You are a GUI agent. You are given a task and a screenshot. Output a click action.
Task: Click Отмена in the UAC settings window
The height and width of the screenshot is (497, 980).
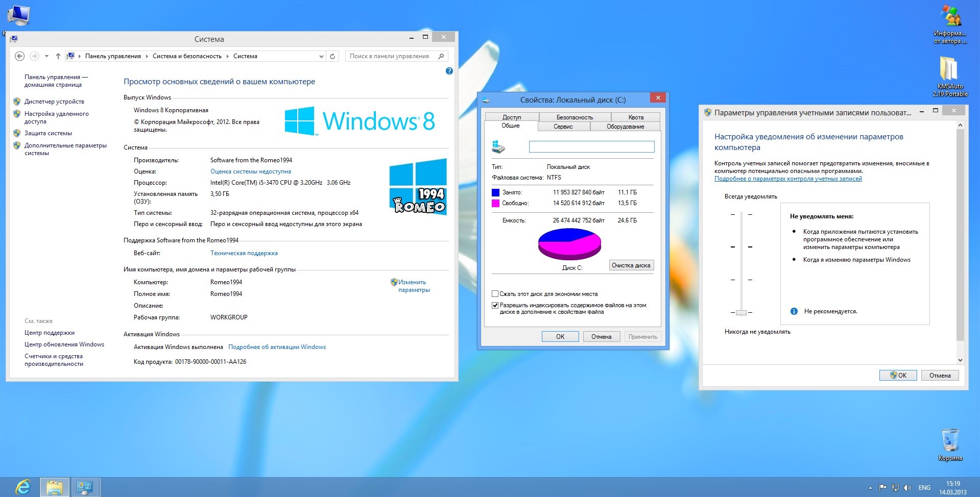coord(940,375)
